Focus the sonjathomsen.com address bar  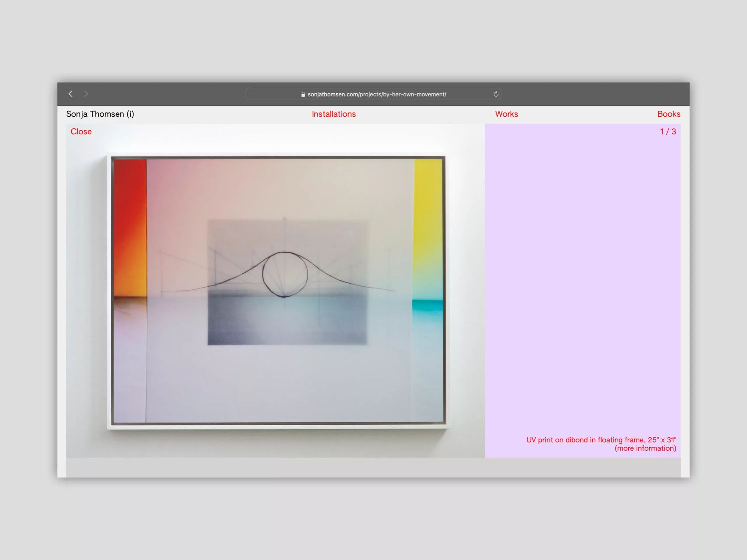(x=373, y=94)
